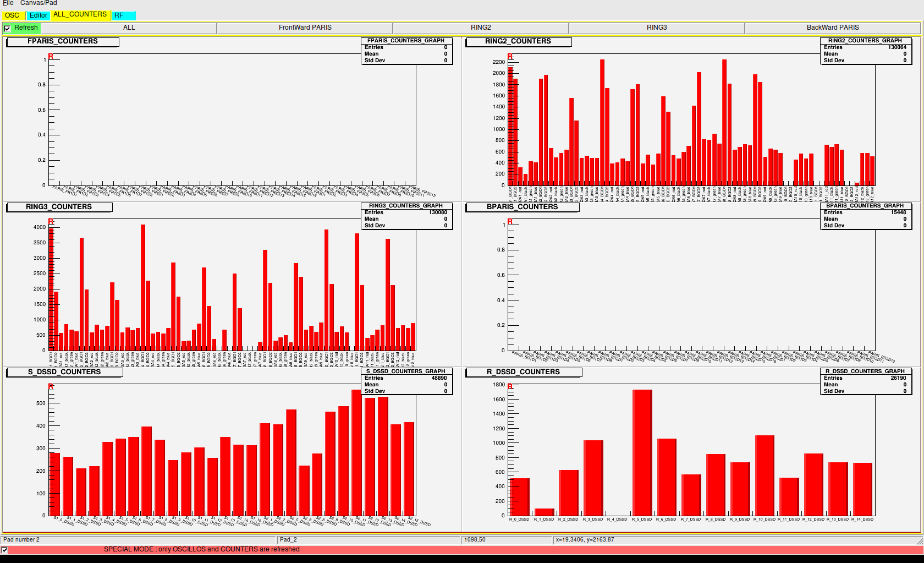924x563 pixels.
Task: Switch to the Editor tab
Action: [38, 15]
